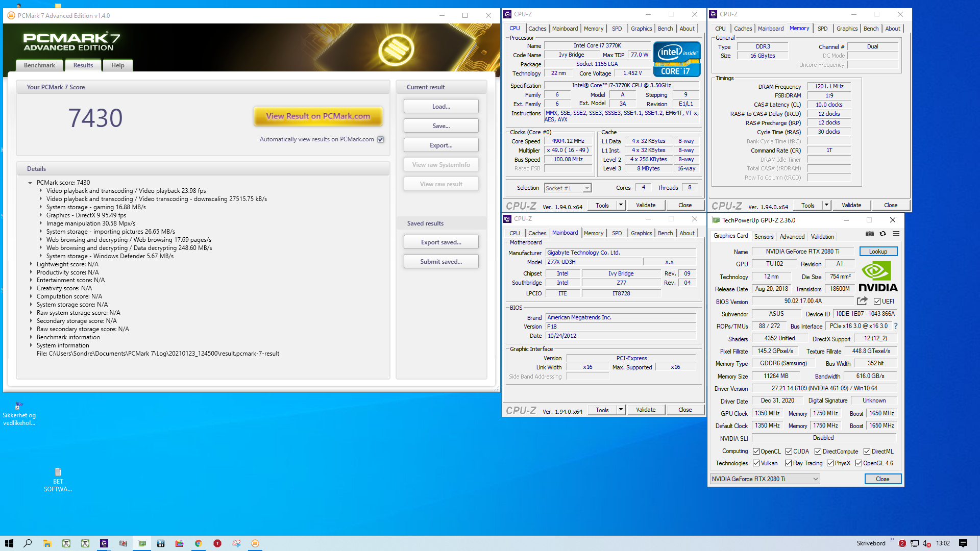Click the Lookup button in GPU-Z
The height and width of the screenshot is (551, 980).
pos(878,252)
